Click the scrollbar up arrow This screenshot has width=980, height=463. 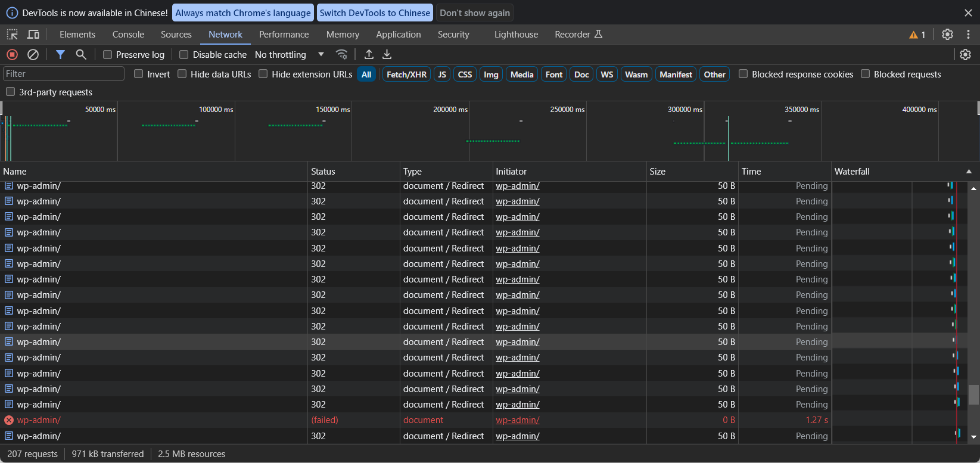click(973, 188)
